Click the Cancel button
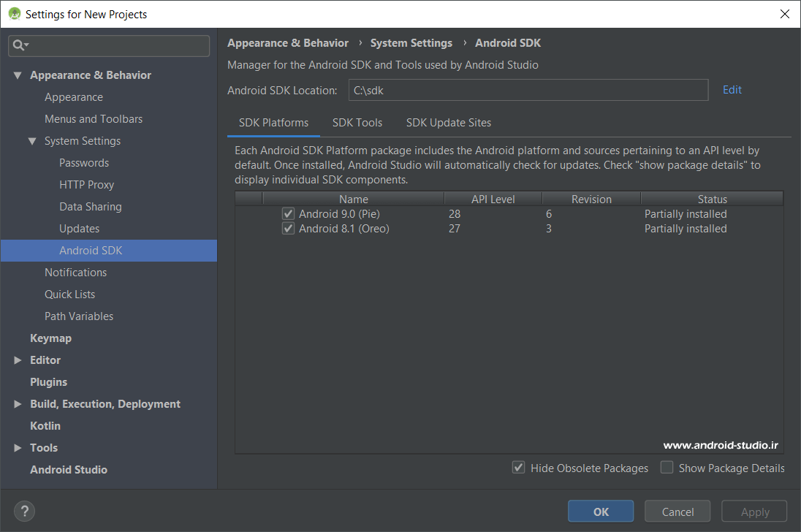 pos(677,511)
